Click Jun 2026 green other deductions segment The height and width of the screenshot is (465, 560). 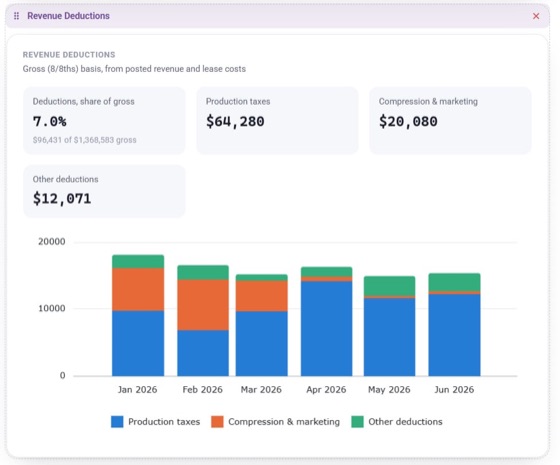coord(454,282)
